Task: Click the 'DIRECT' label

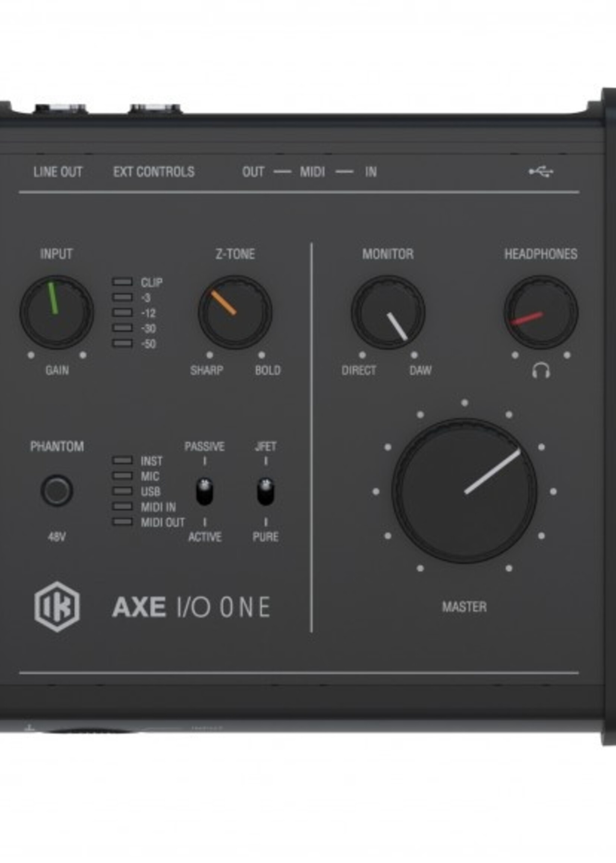Action: point(359,370)
